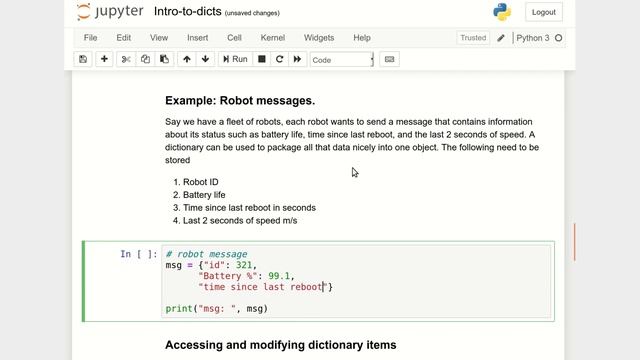Open the Kernel menu
640x360 pixels.
click(x=273, y=38)
